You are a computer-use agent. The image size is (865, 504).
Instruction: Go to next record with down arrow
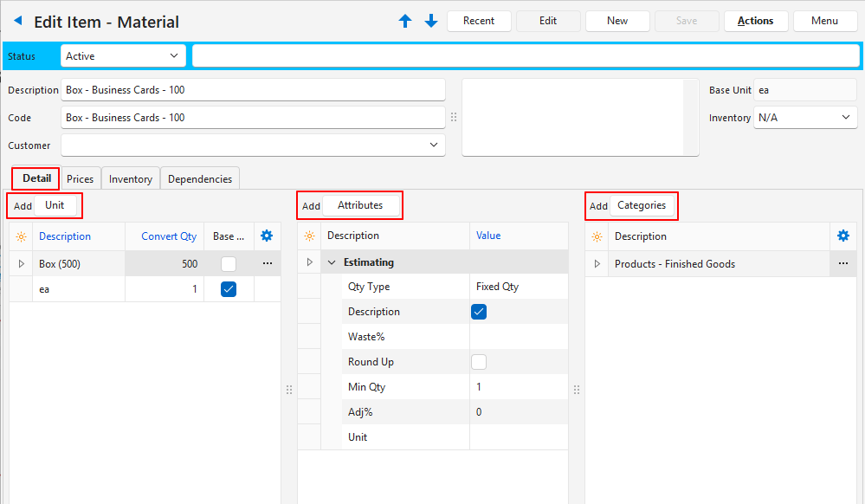point(431,21)
